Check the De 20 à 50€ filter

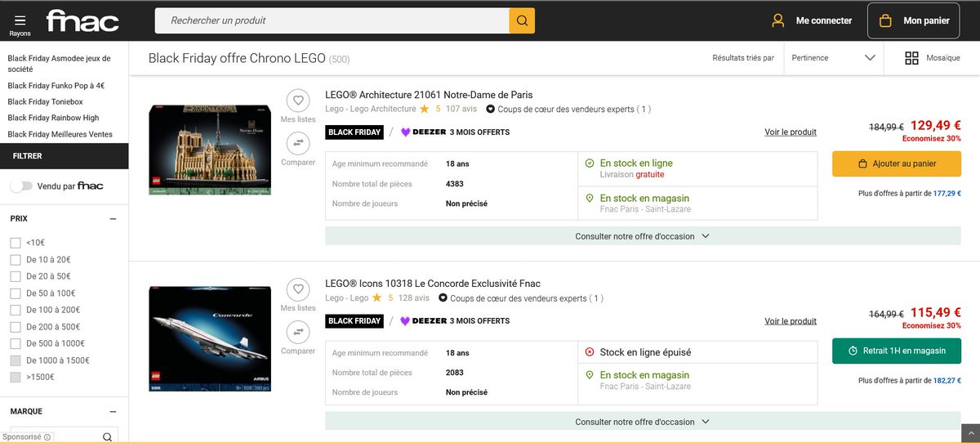pyautogui.click(x=15, y=276)
